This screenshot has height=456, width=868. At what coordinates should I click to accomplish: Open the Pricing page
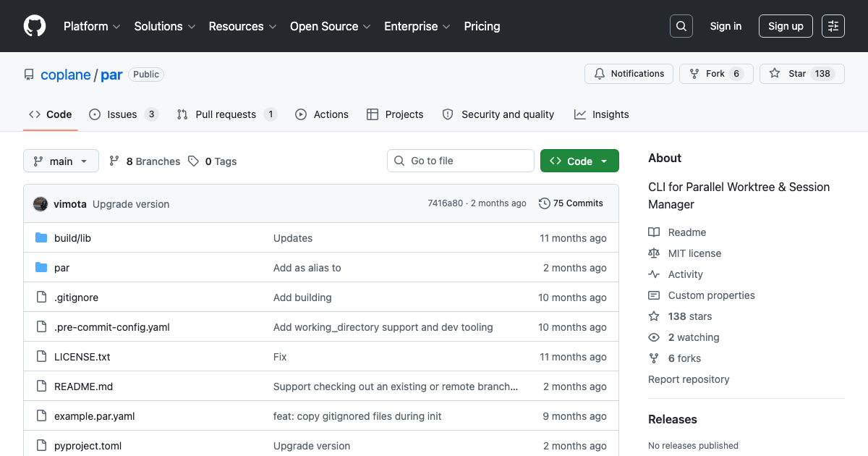[x=482, y=26]
